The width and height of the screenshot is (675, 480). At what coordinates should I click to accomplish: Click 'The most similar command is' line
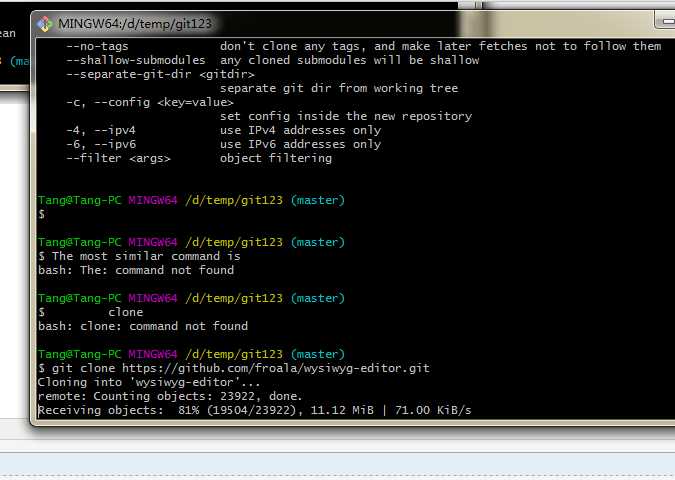tap(139, 256)
